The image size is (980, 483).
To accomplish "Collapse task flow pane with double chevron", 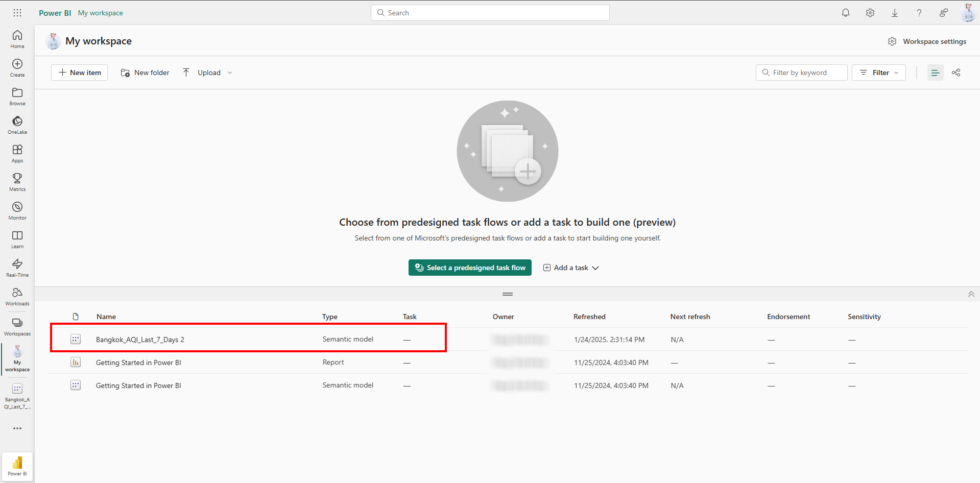I will tap(971, 294).
